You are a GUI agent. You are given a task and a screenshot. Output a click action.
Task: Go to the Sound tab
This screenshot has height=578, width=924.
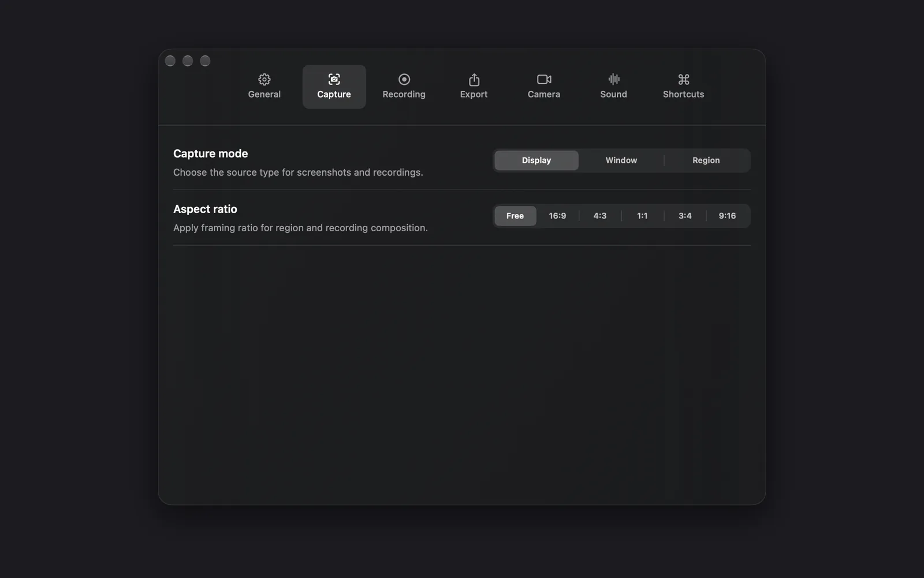[x=613, y=86]
